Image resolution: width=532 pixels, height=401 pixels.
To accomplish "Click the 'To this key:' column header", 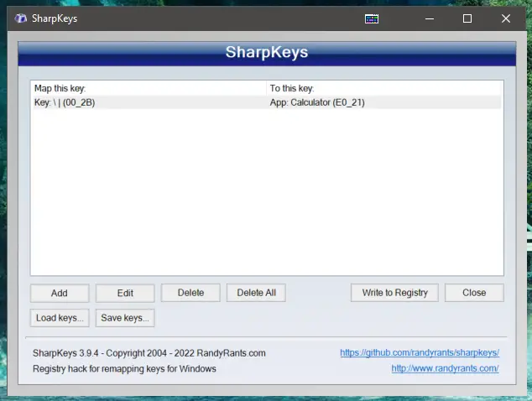I will point(383,88).
